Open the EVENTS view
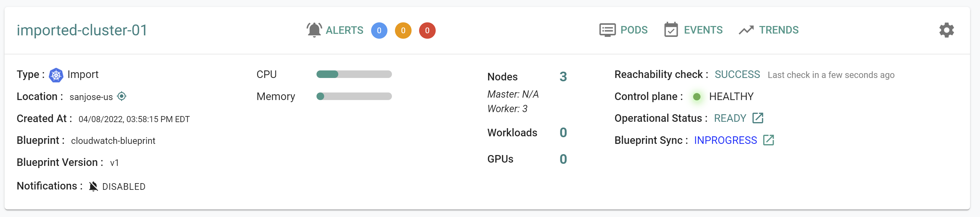The width and height of the screenshot is (980, 217). point(703,30)
